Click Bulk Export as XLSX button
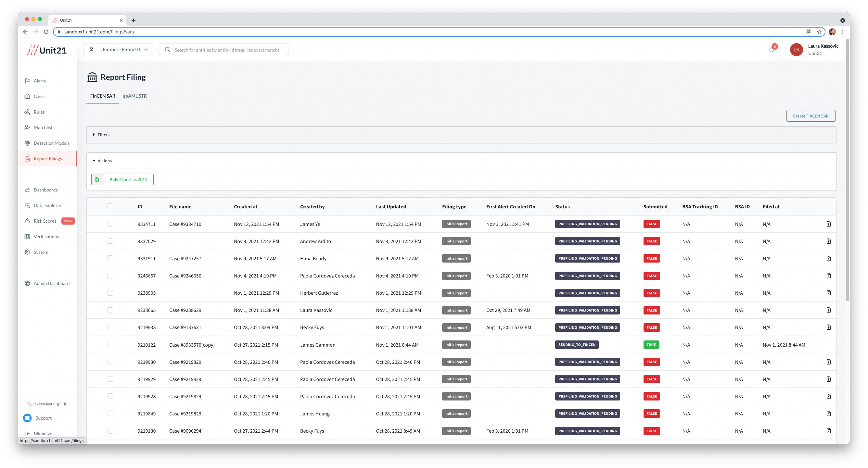This screenshot has height=468, width=868. (122, 179)
